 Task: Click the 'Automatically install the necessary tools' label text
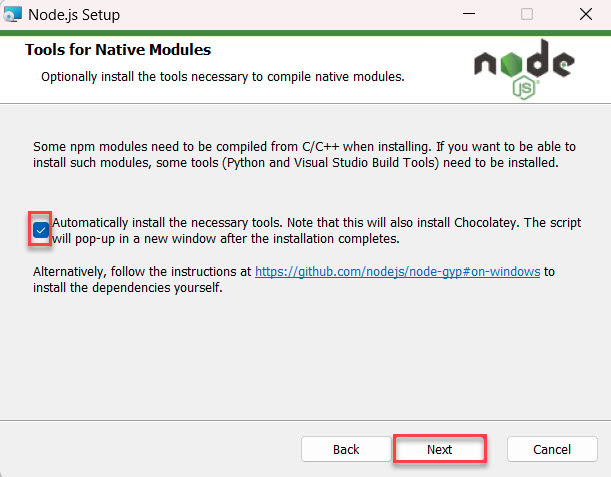(316, 231)
